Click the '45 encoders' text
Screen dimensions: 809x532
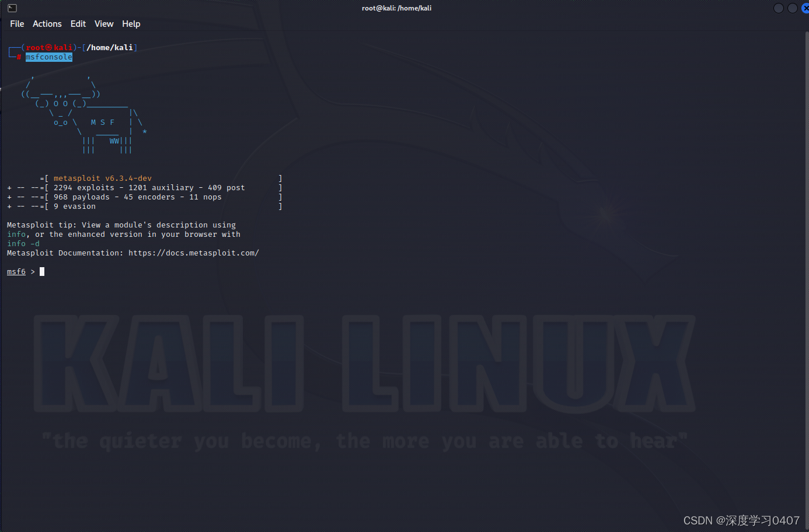tap(149, 197)
